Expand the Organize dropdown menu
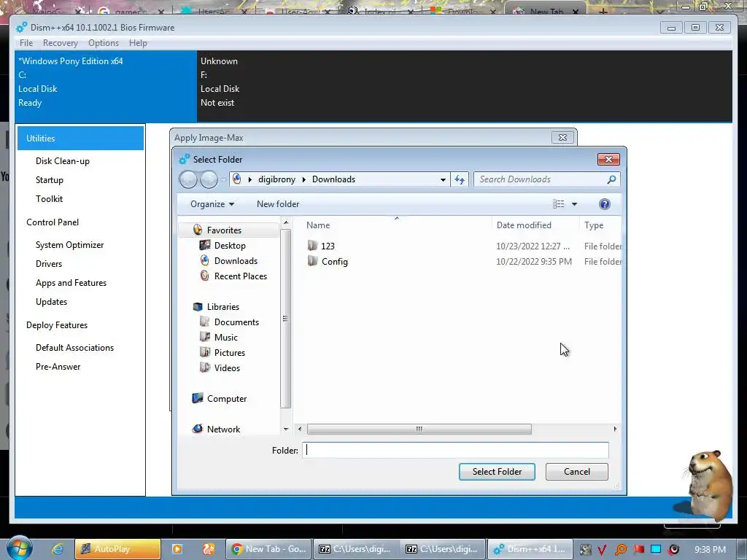The image size is (747, 560). 212,204
